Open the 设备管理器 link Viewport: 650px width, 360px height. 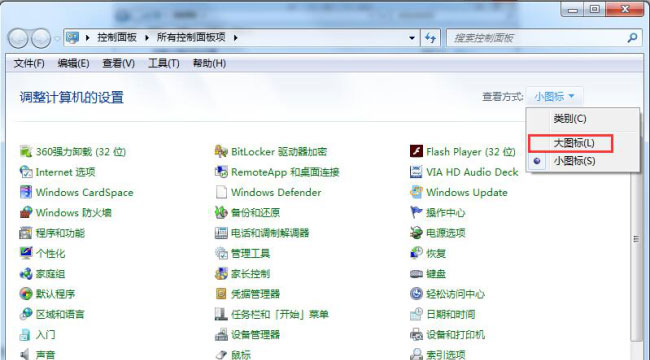tap(255, 335)
